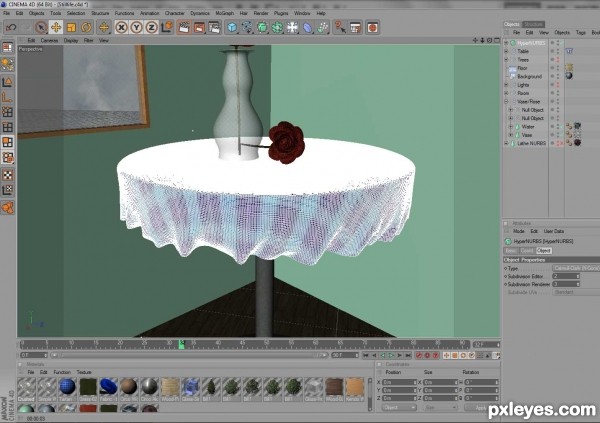Open the MoGraph menu
This screenshot has height=423, width=600.
tap(225, 13)
